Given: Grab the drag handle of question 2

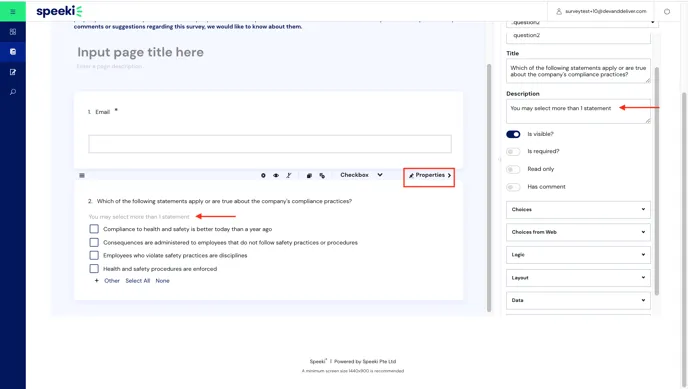Looking at the screenshot, I should click(x=82, y=175).
